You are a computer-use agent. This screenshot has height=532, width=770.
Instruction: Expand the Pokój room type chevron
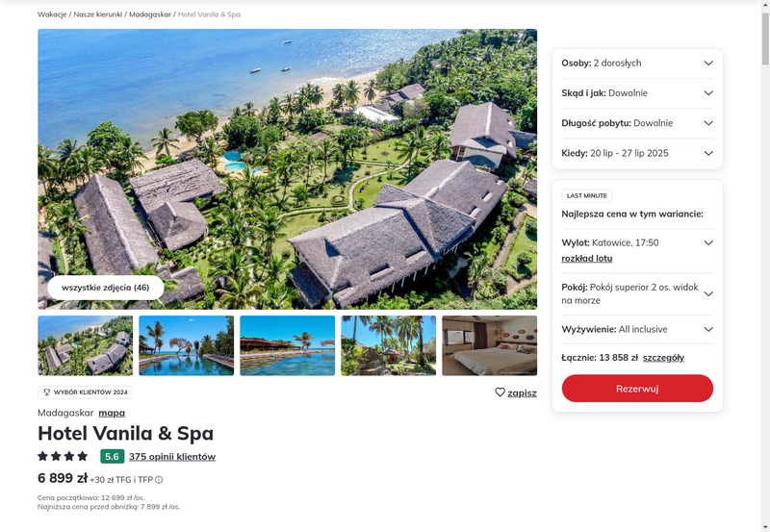[x=708, y=294]
